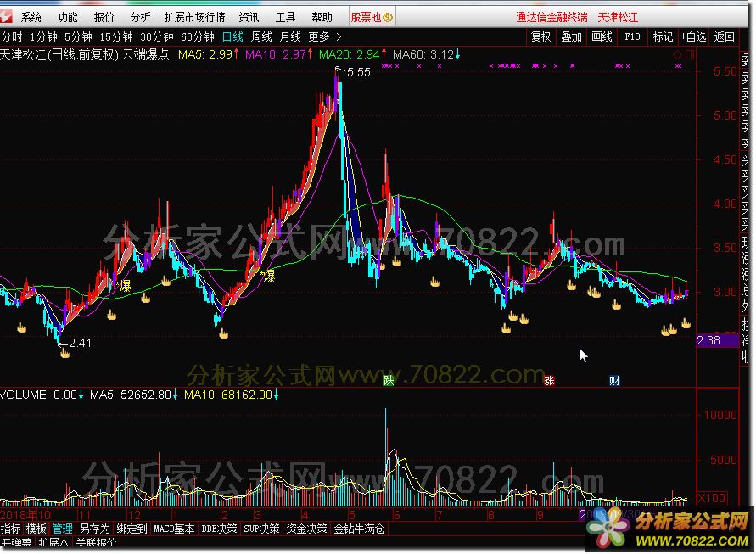Click the hand marker below the 2.41 low
Image resolution: width=756 pixels, height=554 pixels.
click(64, 354)
